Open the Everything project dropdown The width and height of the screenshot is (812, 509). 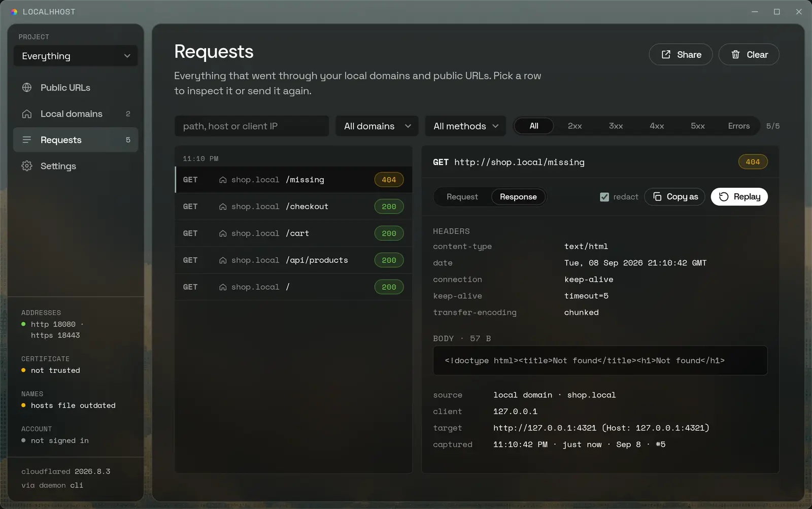pos(76,56)
